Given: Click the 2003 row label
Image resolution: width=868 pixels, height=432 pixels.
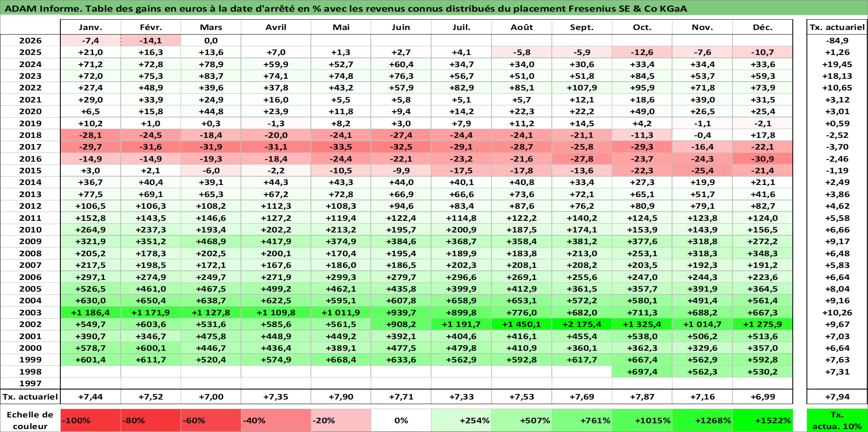Looking at the screenshot, I should coord(30,312).
